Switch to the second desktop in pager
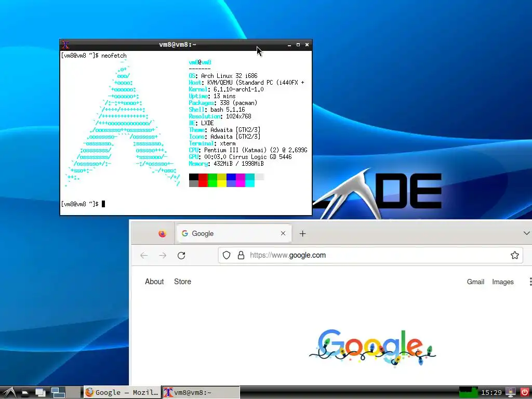Image resolution: width=532 pixels, height=399 pixels. [x=73, y=393]
